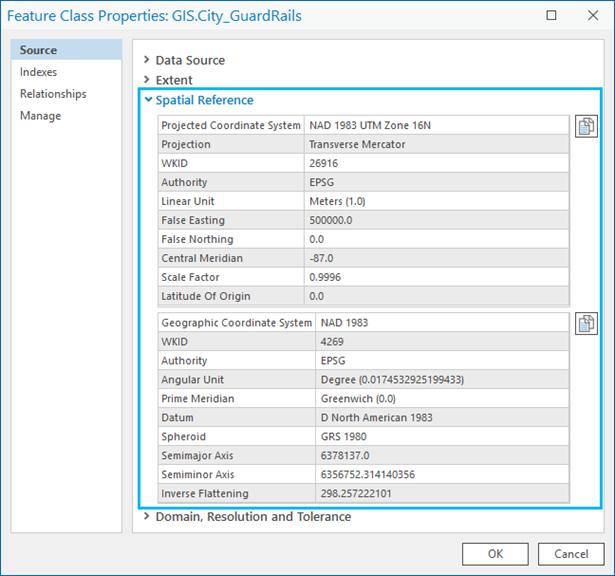
Task: Click the Cancel button
Action: 570,553
